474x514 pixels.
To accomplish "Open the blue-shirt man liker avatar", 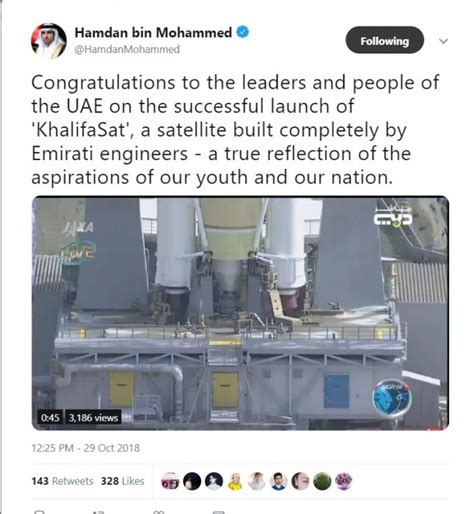I will pyautogui.click(x=279, y=481).
